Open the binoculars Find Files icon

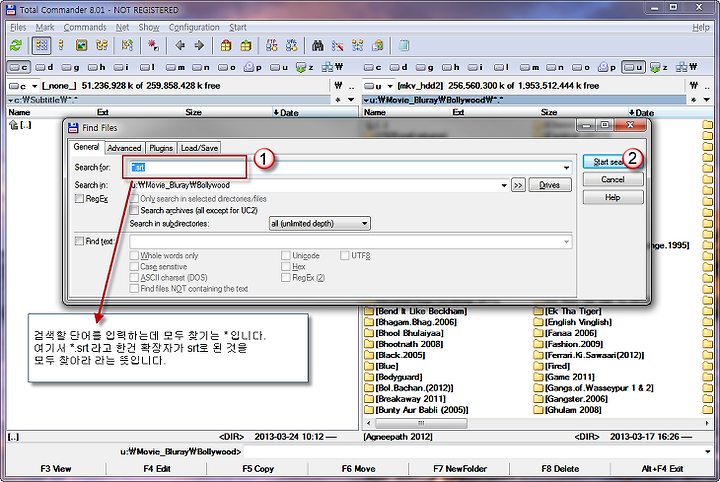coord(318,45)
